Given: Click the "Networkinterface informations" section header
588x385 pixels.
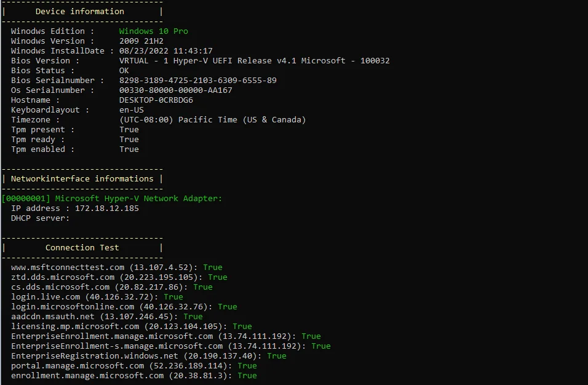Looking at the screenshot, I should pyautogui.click(x=82, y=179).
